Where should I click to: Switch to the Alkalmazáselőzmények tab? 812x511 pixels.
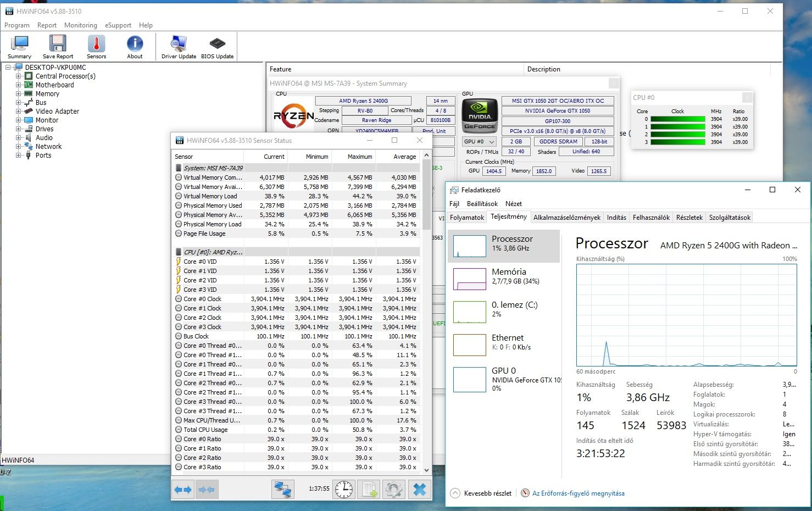pos(567,218)
